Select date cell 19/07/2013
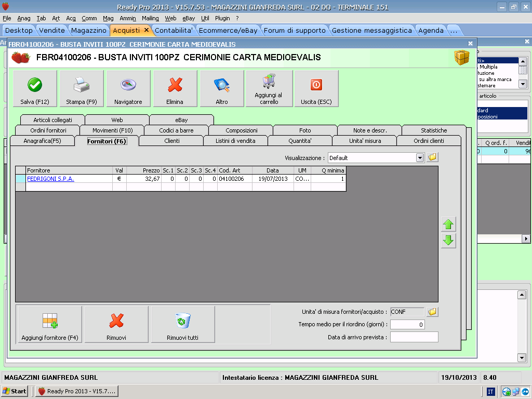 273,179
